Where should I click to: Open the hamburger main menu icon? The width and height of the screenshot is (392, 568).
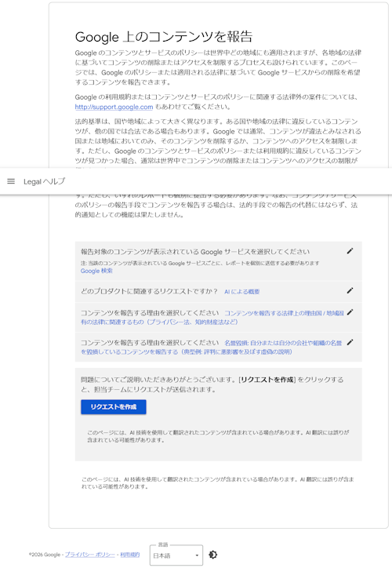(x=11, y=181)
